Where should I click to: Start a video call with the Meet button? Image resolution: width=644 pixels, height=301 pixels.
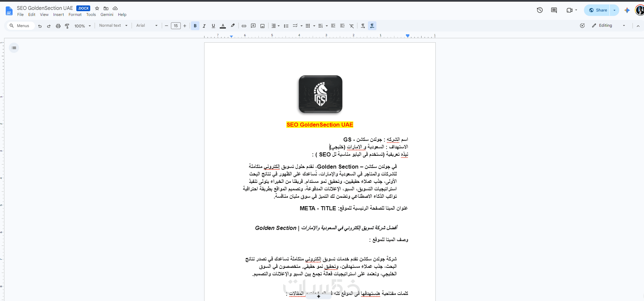(x=571, y=10)
